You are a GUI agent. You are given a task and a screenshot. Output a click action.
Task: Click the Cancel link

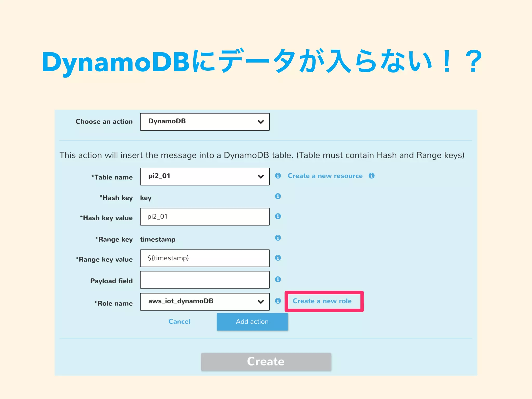coord(179,322)
